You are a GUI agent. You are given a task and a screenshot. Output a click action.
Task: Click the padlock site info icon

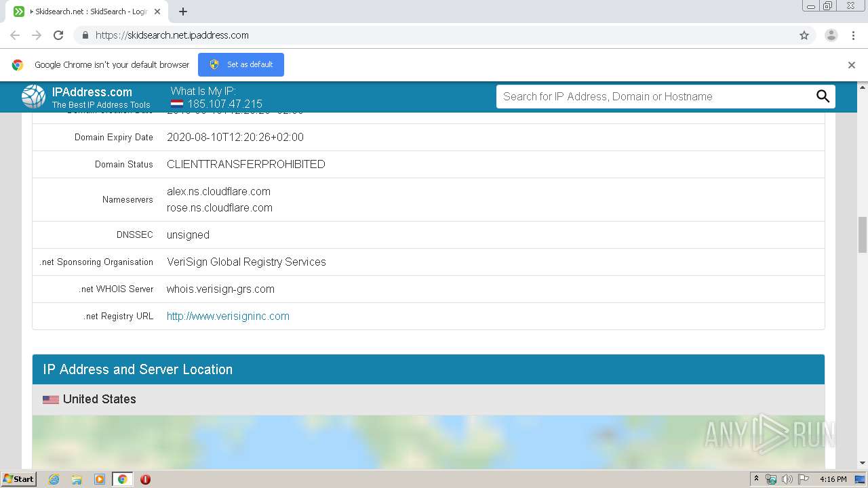(x=85, y=35)
